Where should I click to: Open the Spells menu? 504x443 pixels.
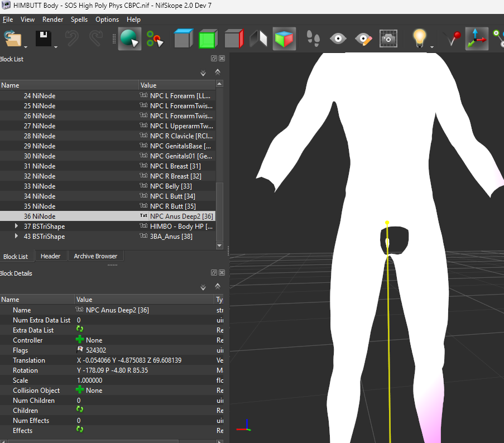click(79, 20)
